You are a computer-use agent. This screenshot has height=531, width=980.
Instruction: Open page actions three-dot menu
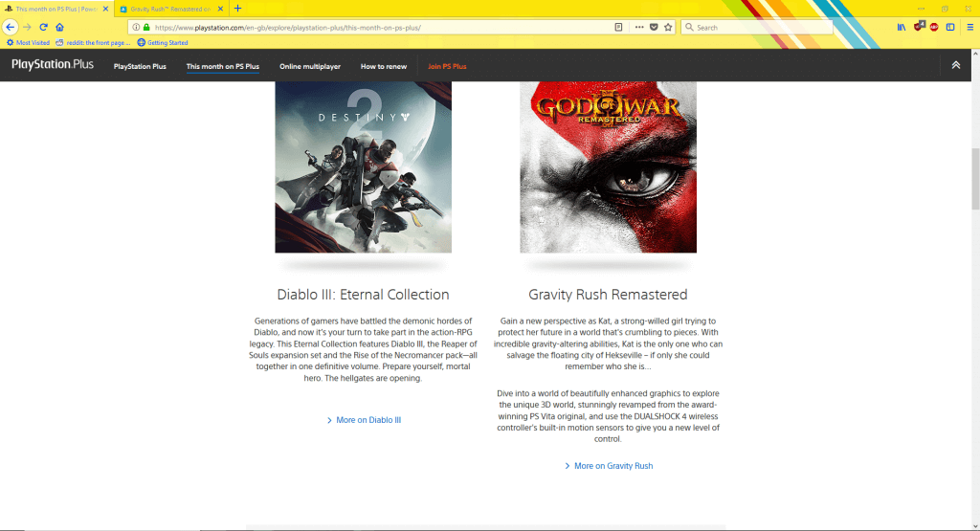point(639,27)
